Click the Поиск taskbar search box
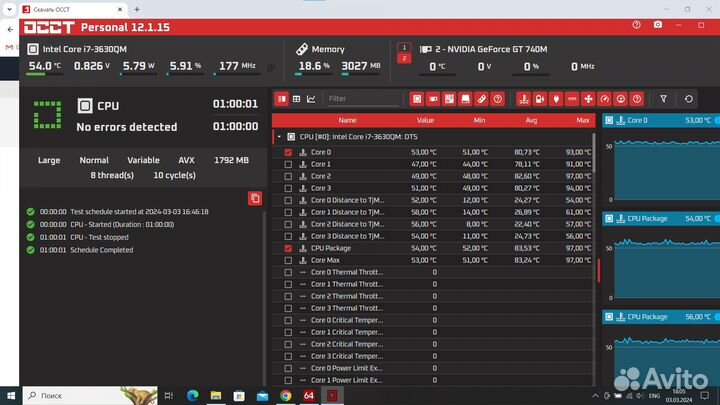This screenshot has height=405, width=720. [90, 395]
